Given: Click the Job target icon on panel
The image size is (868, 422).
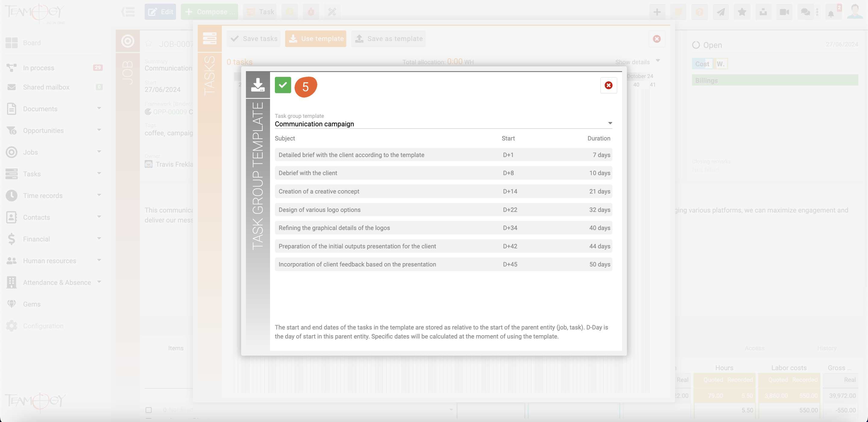Looking at the screenshot, I should click(x=128, y=41).
